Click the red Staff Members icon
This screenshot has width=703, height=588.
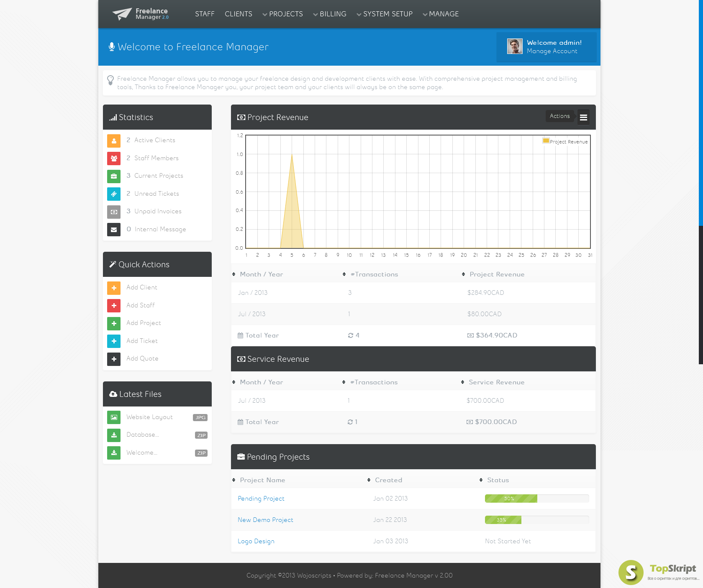pos(114,159)
